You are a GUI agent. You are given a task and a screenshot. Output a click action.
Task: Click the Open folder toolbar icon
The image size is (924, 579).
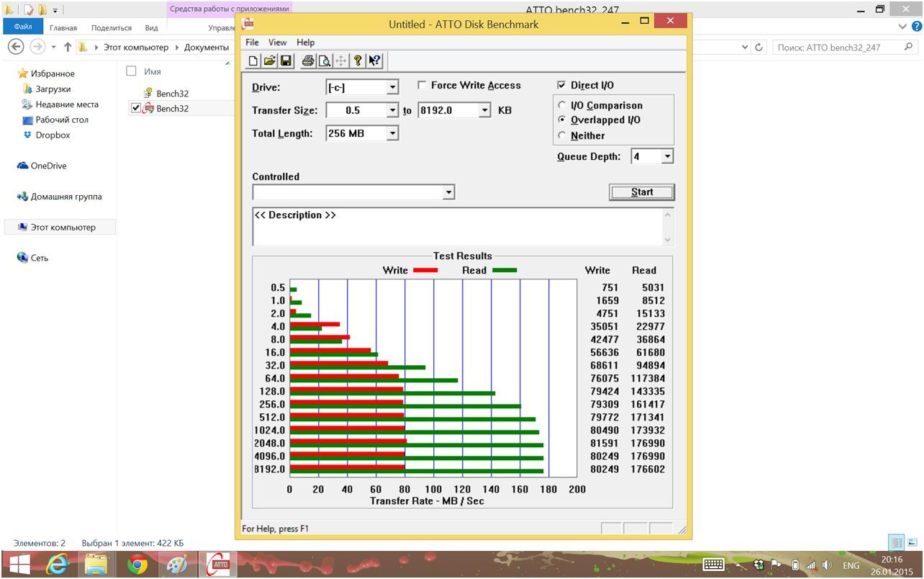pyautogui.click(x=269, y=61)
